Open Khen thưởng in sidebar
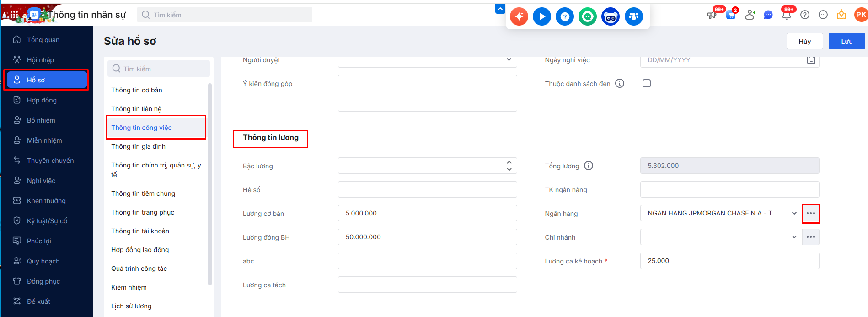The image size is (868, 317). (48, 201)
